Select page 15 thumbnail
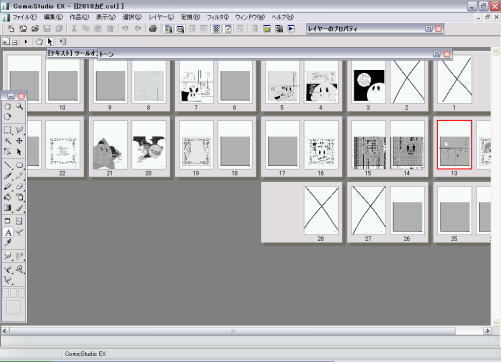Viewport: 501px width, 362px height. click(x=368, y=145)
